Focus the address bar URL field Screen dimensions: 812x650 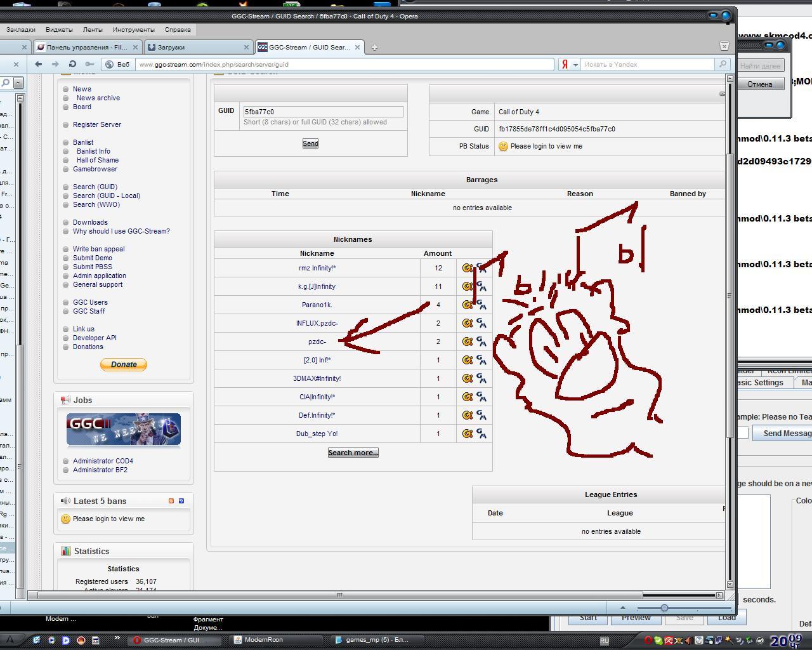pyautogui.click(x=345, y=64)
